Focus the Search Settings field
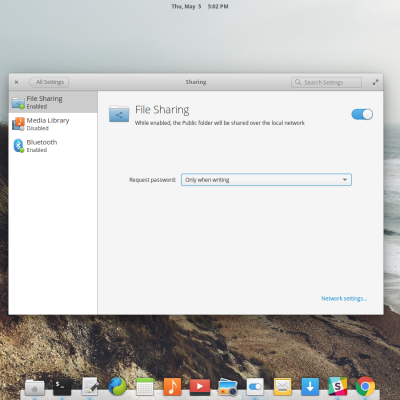Image resolution: width=400 pixels, height=400 pixels. click(326, 82)
